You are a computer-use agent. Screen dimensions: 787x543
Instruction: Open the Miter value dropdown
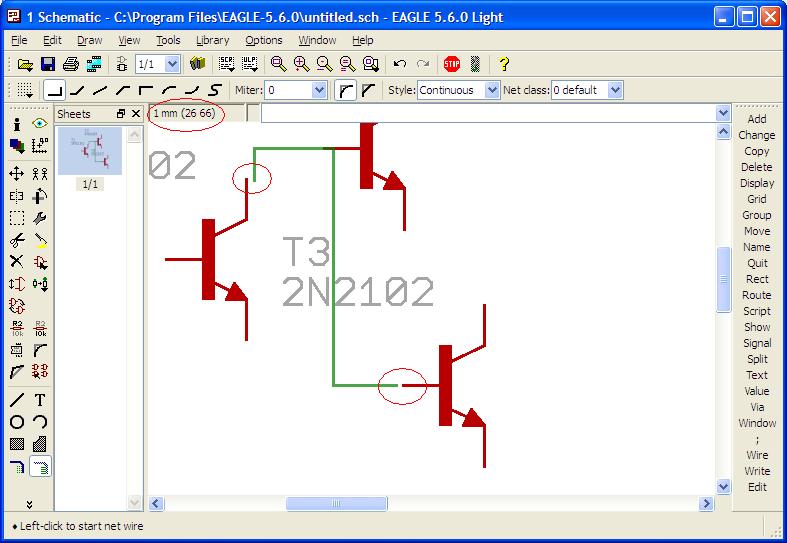(319, 90)
